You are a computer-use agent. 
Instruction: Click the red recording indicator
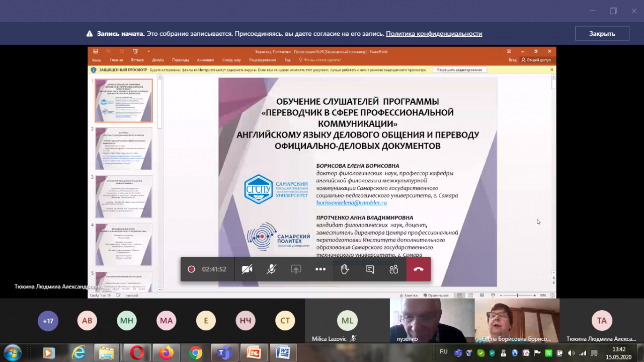point(191,269)
